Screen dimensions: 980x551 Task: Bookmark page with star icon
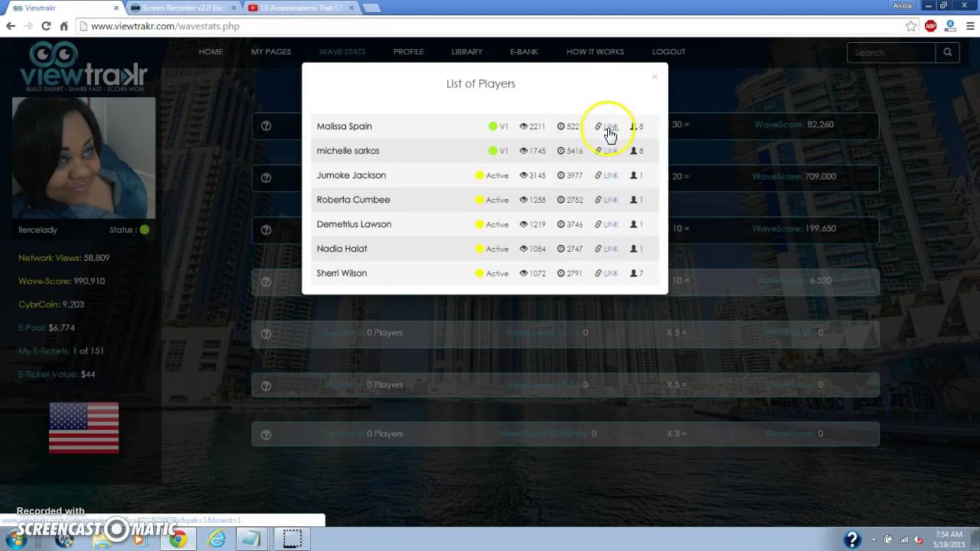coord(911,26)
